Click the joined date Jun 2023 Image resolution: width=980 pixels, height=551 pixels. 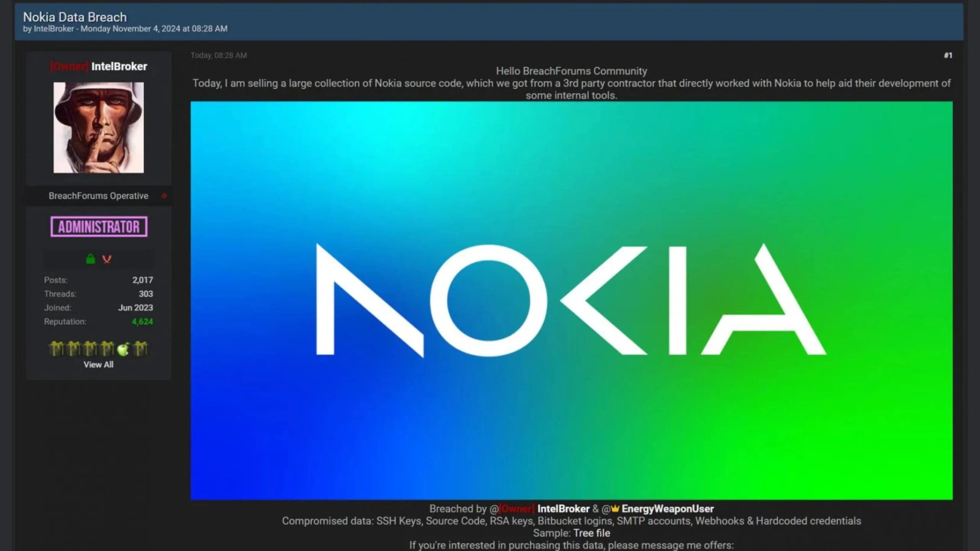click(136, 308)
